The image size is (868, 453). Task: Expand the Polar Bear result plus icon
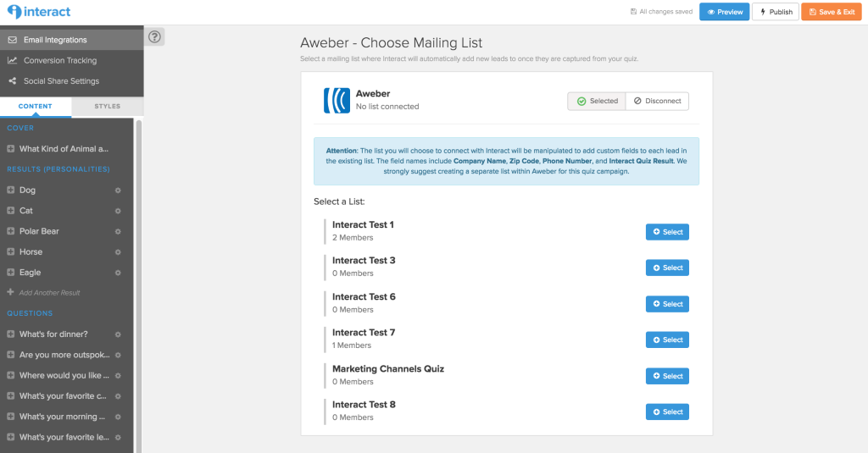point(10,230)
